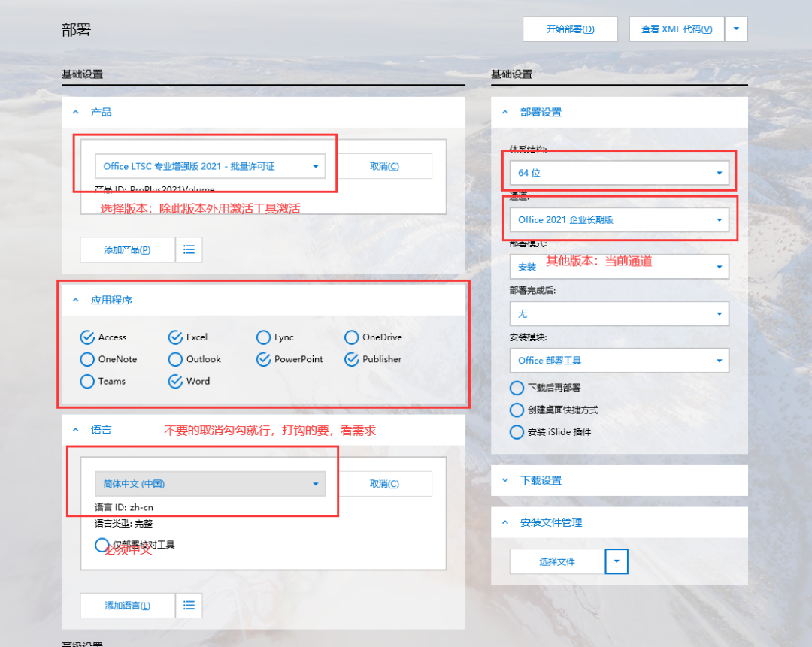Click the list icon beside 添加语言 button
812x647 pixels.
click(189, 606)
